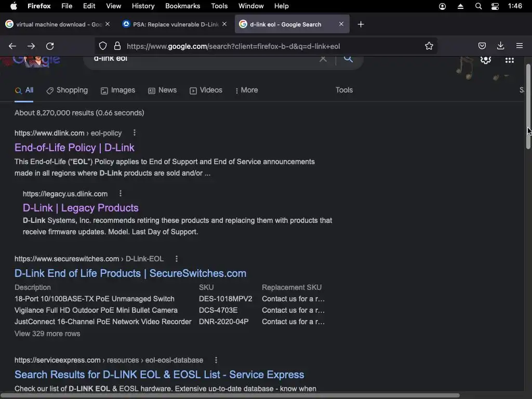Reload the current page

[x=50, y=46]
